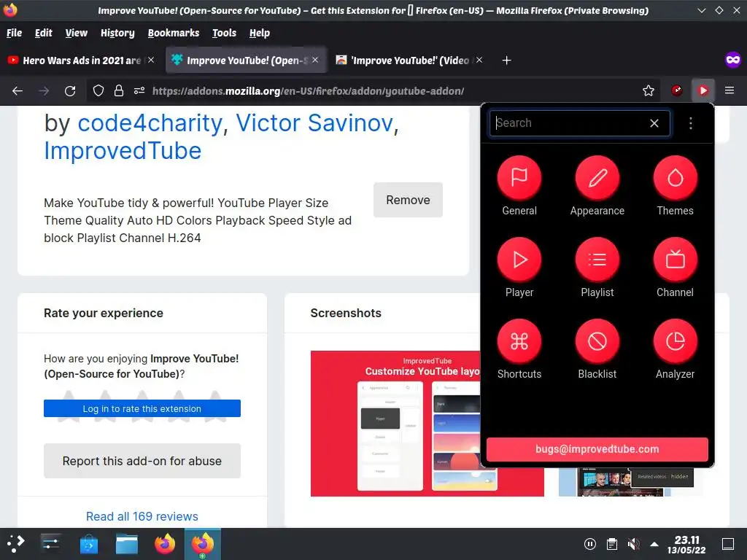Click show desktop button in taskbar
747x560 pixels.
pyautogui.click(x=728, y=544)
